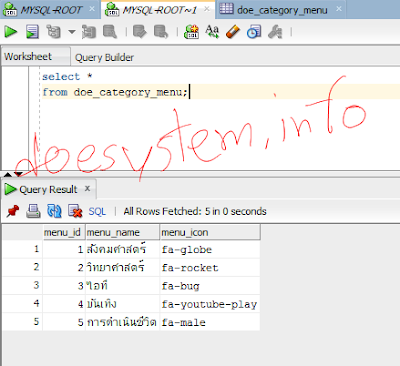
Task: Click the Unshared SQL Worksheet icon
Action: coord(191,32)
